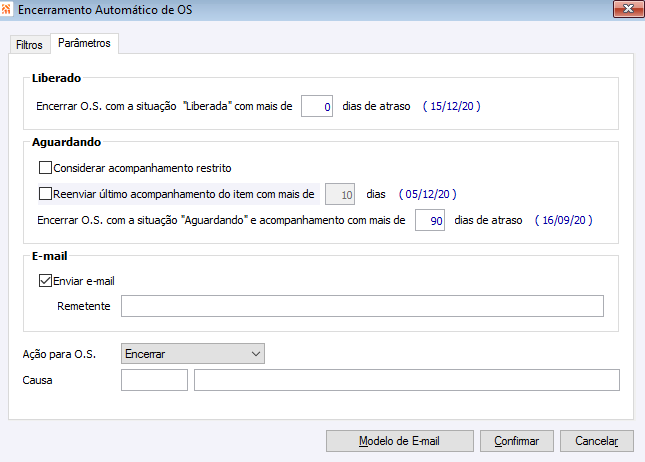Select the Parâmetros tab
The image size is (645, 462).
click(84, 43)
